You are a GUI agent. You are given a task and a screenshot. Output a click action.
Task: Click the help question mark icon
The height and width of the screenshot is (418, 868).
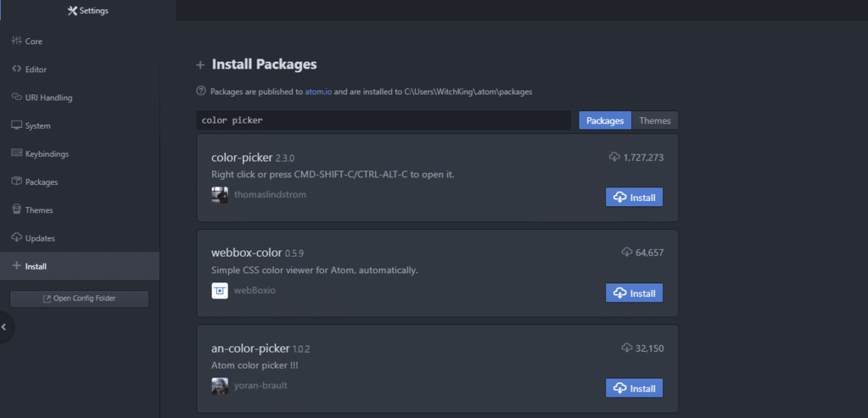(201, 91)
